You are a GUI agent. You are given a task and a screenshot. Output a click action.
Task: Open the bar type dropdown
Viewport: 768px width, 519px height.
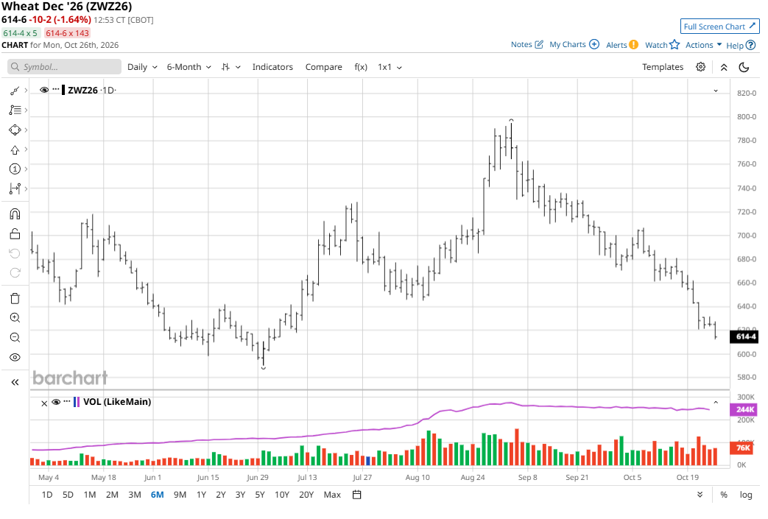(231, 67)
